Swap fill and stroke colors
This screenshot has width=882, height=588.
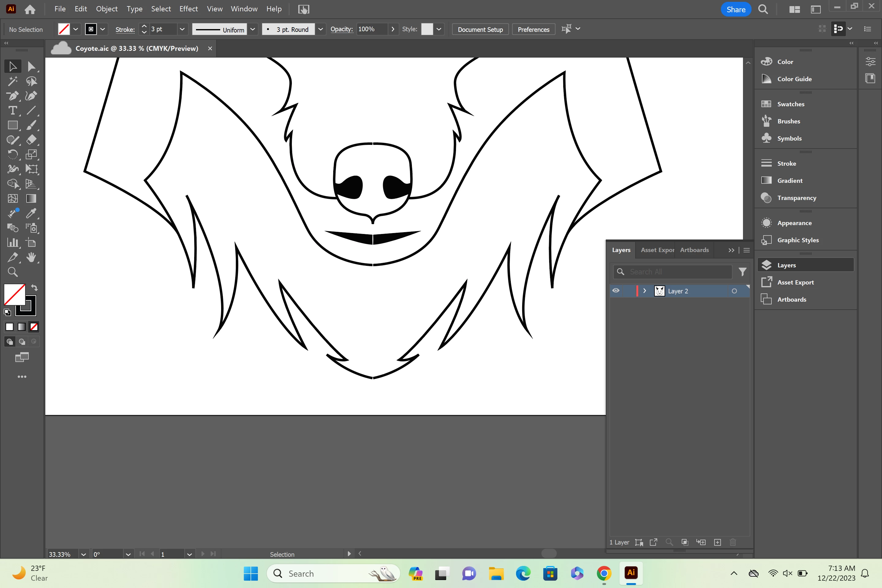(35, 288)
